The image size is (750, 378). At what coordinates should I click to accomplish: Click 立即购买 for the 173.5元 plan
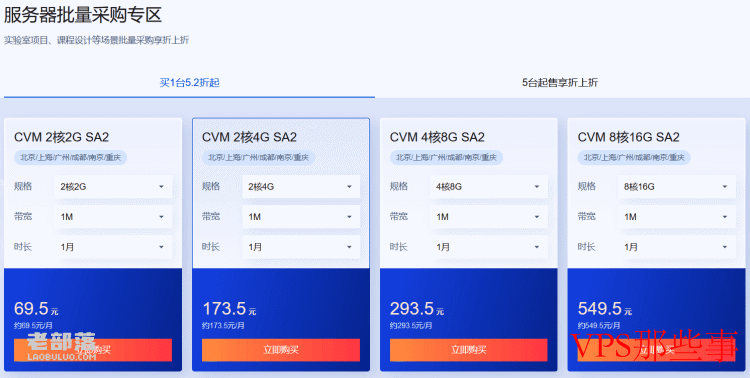tap(281, 350)
